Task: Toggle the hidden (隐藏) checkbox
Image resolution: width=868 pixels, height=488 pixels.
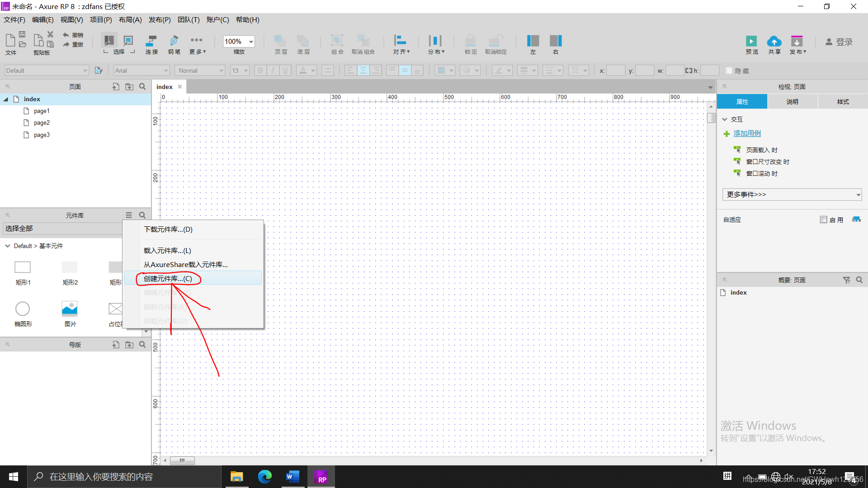Action: 729,71
